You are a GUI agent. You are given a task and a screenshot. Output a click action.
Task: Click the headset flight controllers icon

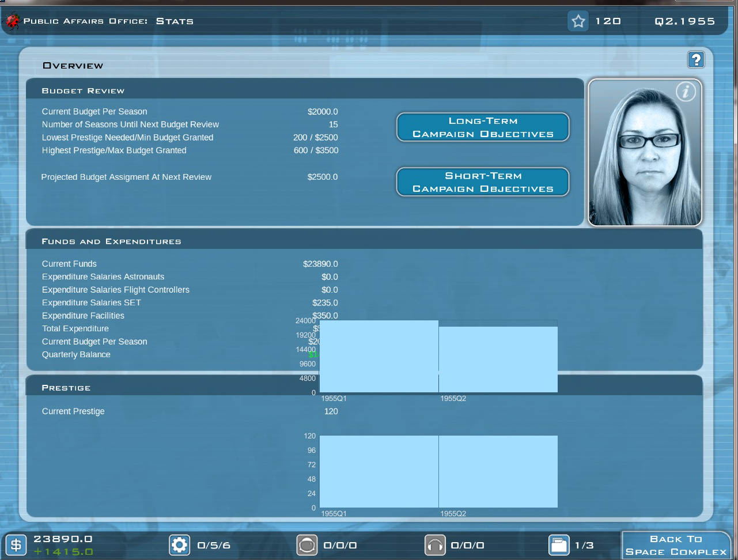[435, 544]
